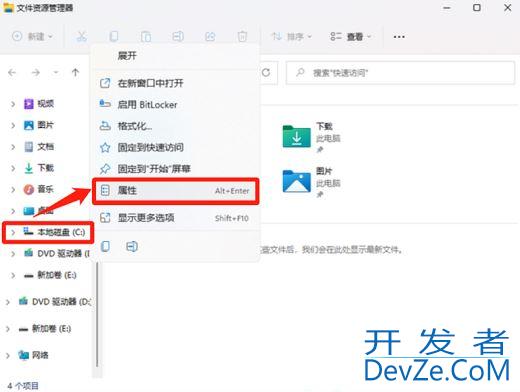Image resolution: width=520 pixels, height=392 pixels.
Task: Open the 新建 (New) dropdown button
Action: tap(32, 36)
